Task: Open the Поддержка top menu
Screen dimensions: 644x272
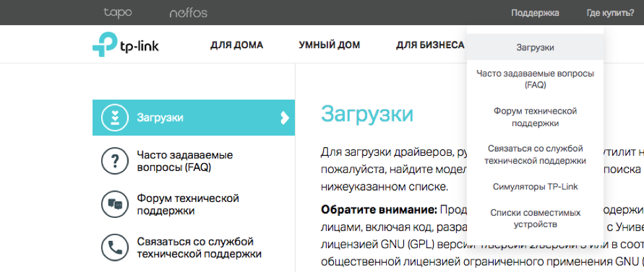Action: click(x=535, y=13)
